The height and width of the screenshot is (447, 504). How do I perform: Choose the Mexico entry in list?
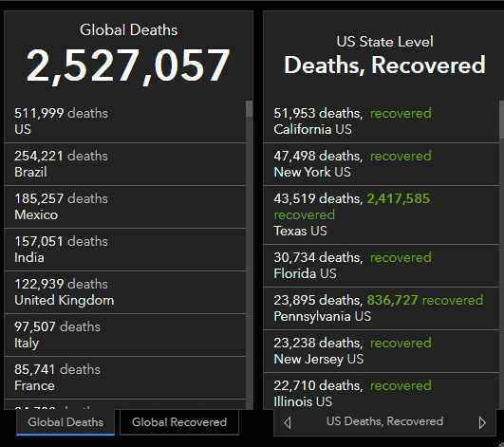click(x=125, y=207)
